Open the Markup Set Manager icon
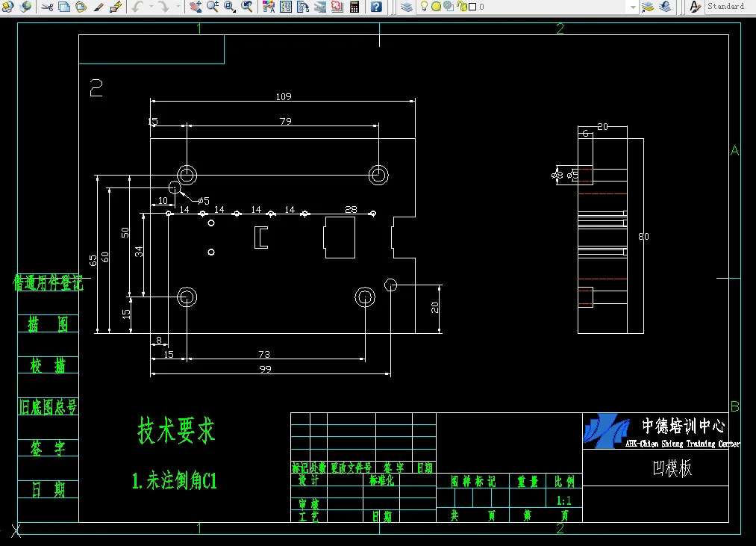This screenshot has width=756, height=546. (337, 6)
